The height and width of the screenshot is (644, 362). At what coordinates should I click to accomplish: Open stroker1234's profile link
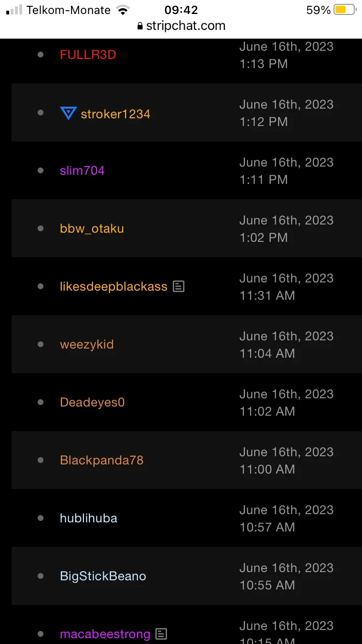(115, 114)
